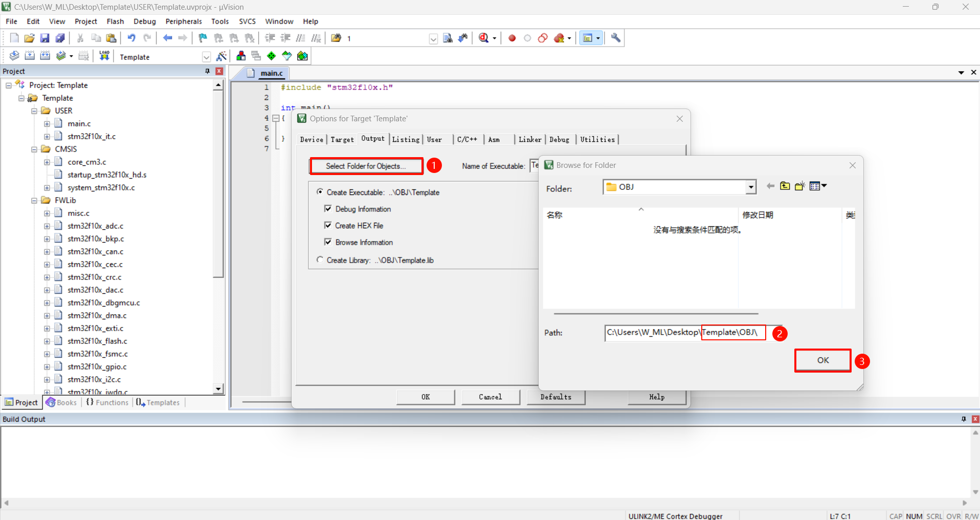Expand main.c node in project tree
This screenshot has height=520, width=980.
click(47, 123)
